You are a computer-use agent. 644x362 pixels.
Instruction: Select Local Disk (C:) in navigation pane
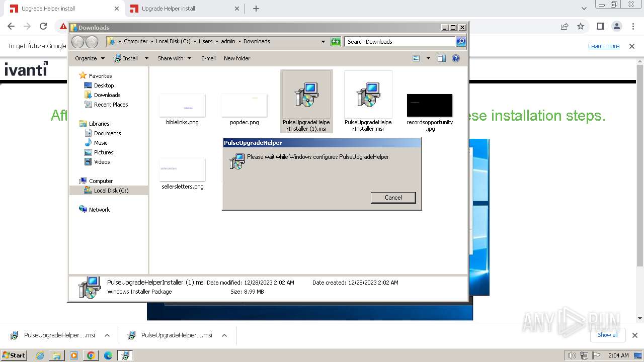111,191
